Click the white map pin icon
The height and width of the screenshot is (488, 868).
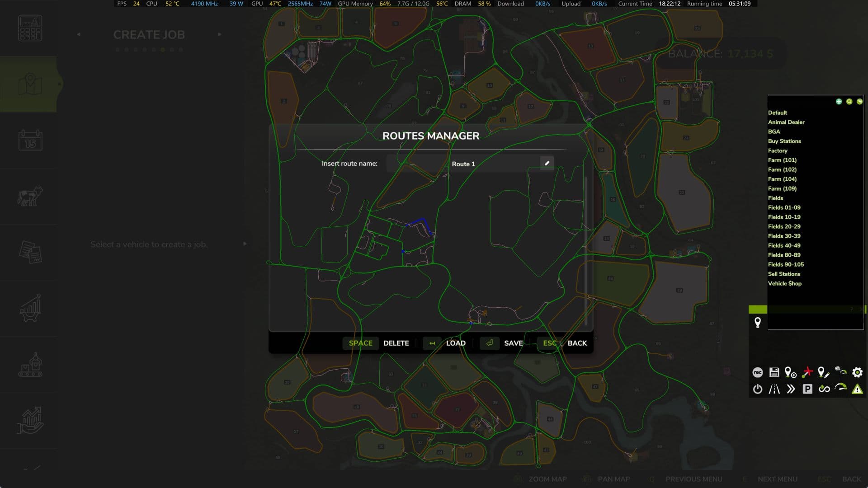758,322
